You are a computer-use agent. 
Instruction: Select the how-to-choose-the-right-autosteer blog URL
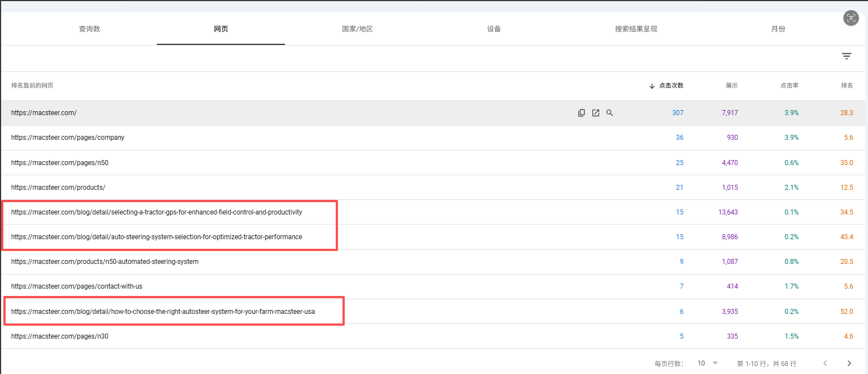coord(163,312)
